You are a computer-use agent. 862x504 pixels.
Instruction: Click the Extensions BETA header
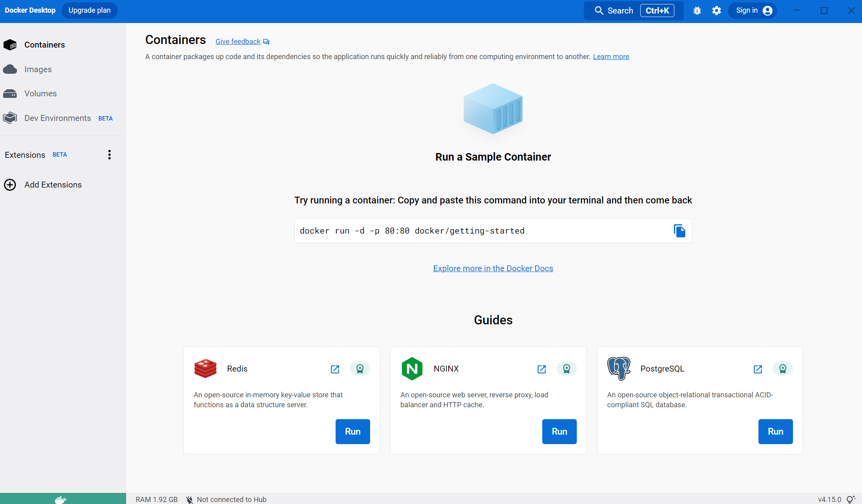click(x=36, y=155)
